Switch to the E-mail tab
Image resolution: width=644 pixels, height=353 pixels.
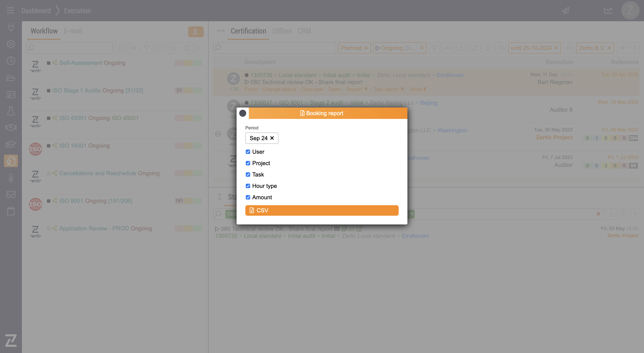(x=73, y=31)
